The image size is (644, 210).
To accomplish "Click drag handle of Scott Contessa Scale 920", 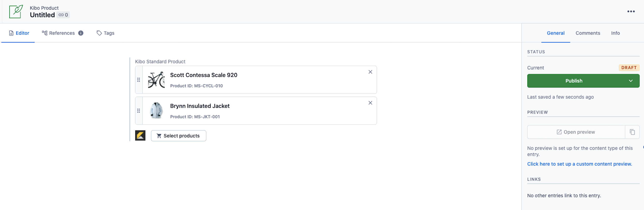I will [x=138, y=80].
